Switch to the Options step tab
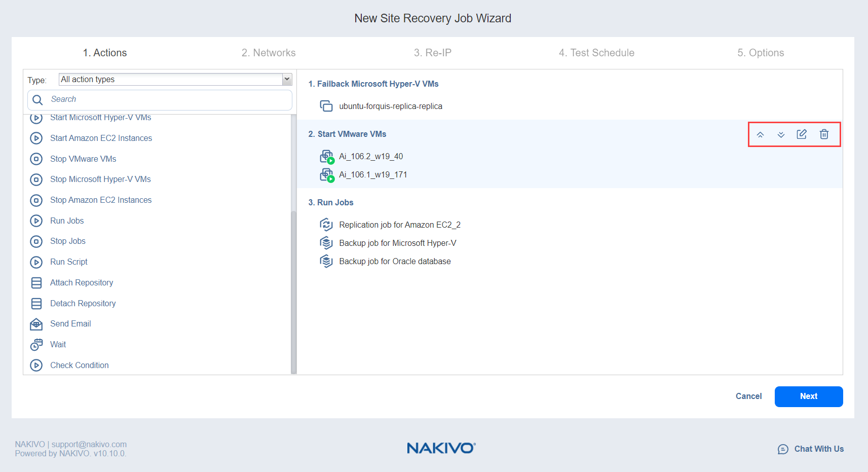Image resolution: width=868 pixels, height=472 pixels. 760,53
